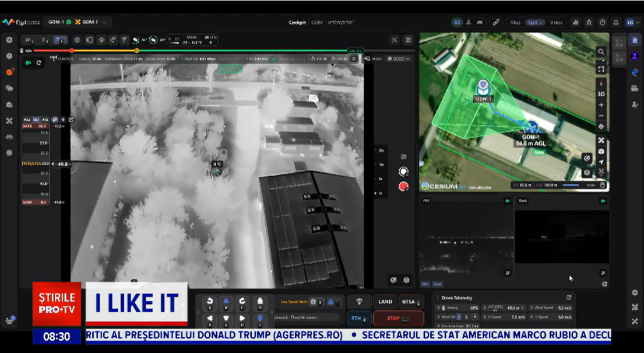The image size is (644, 353).
Task: Zoom in on the map
Action: tap(601, 105)
